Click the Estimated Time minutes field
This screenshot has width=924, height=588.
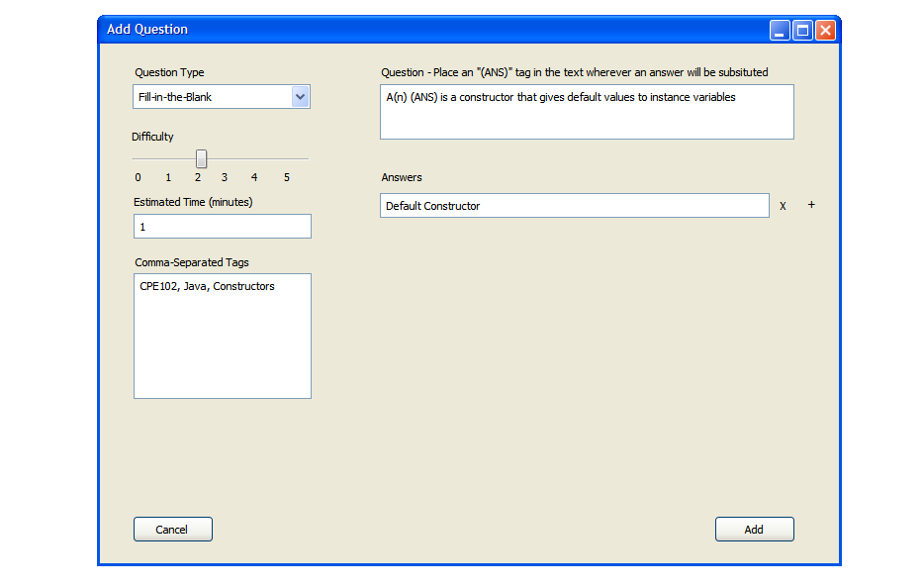222,227
